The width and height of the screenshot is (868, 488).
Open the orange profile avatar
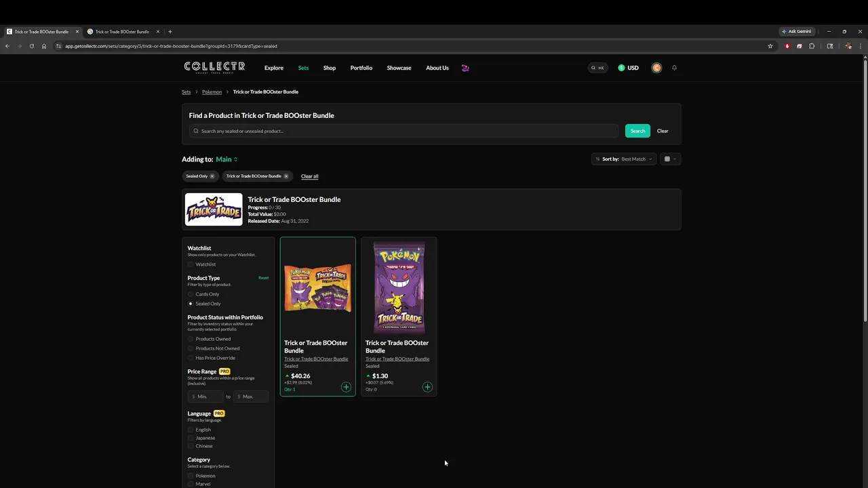(x=656, y=68)
